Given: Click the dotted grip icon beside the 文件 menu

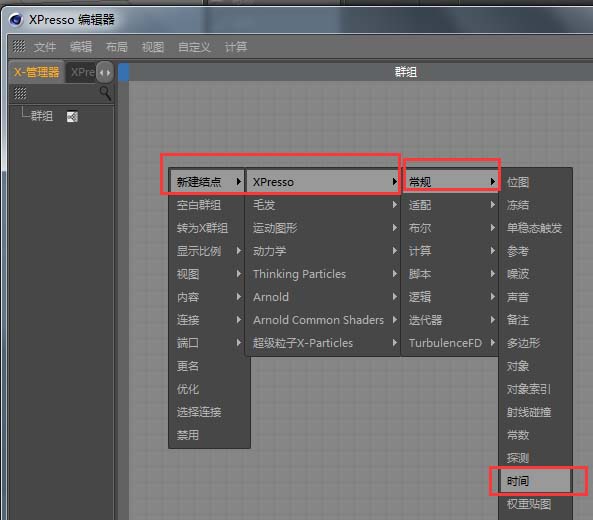Looking at the screenshot, I should 19,46.
